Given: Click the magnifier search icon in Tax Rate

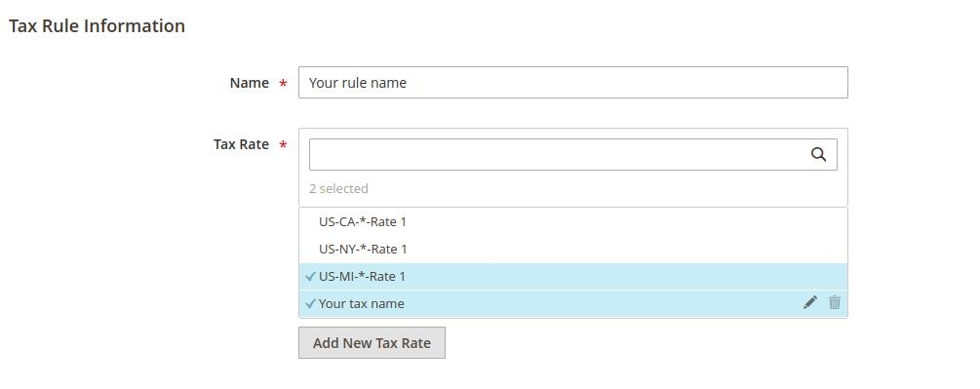Looking at the screenshot, I should click(818, 154).
